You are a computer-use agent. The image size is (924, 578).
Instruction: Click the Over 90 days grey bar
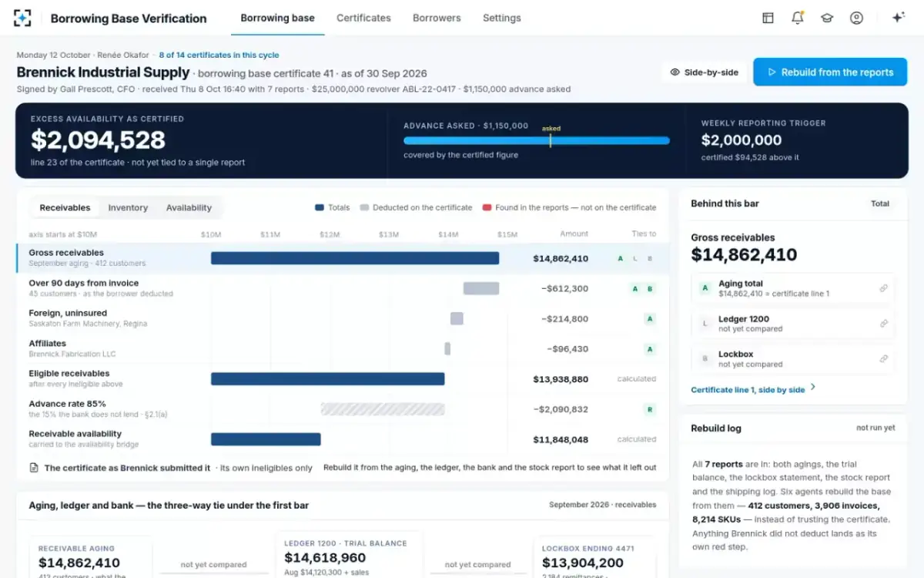click(x=481, y=288)
